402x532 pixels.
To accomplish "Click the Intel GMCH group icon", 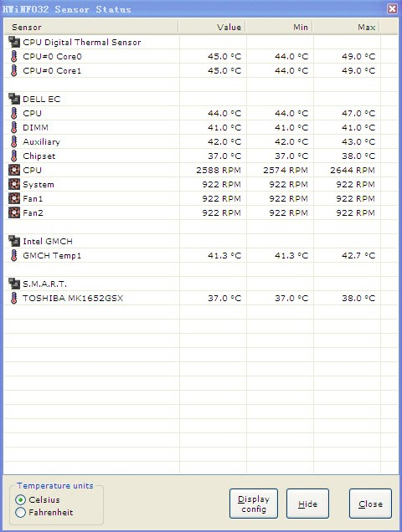I will click(14, 241).
